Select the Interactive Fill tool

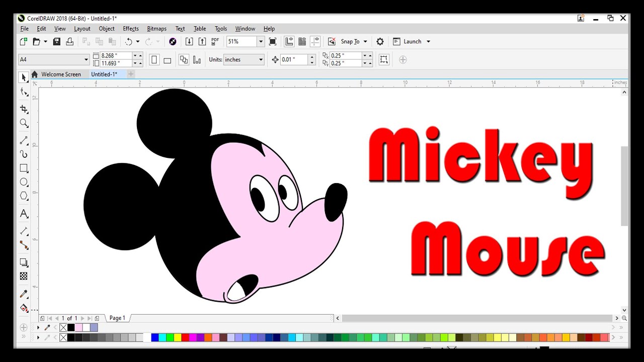pyautogui.click(x=24, y=308)
